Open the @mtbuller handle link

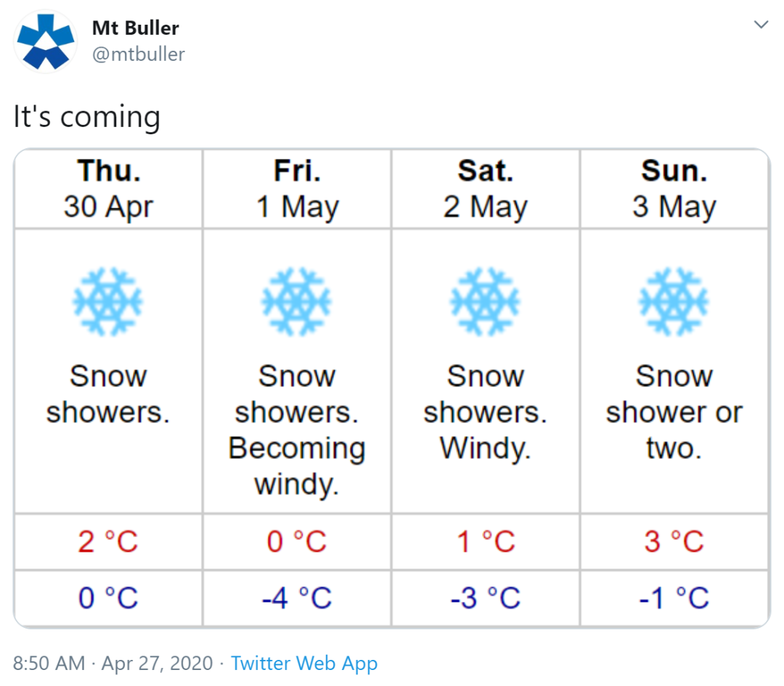[x=139, y=54]
